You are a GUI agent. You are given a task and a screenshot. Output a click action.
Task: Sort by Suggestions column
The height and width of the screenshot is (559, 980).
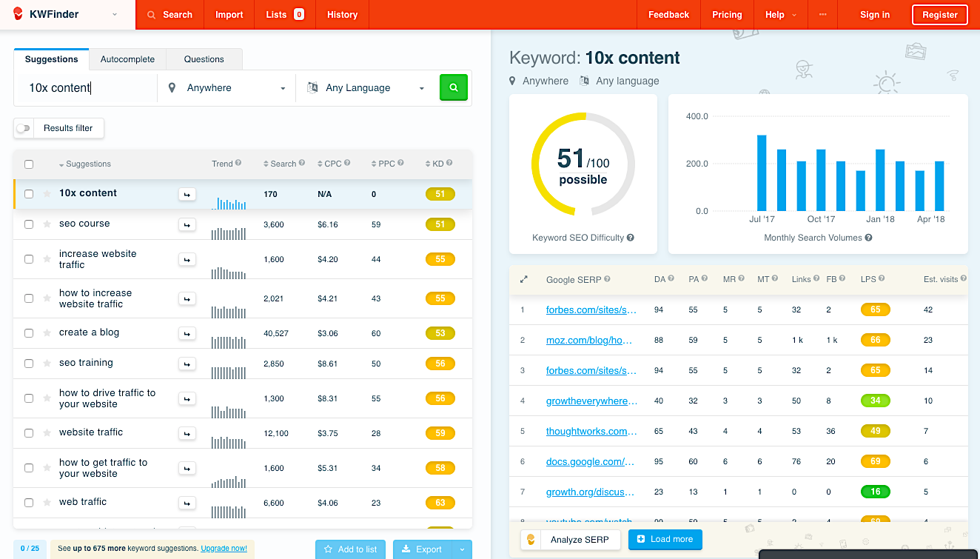84,164
